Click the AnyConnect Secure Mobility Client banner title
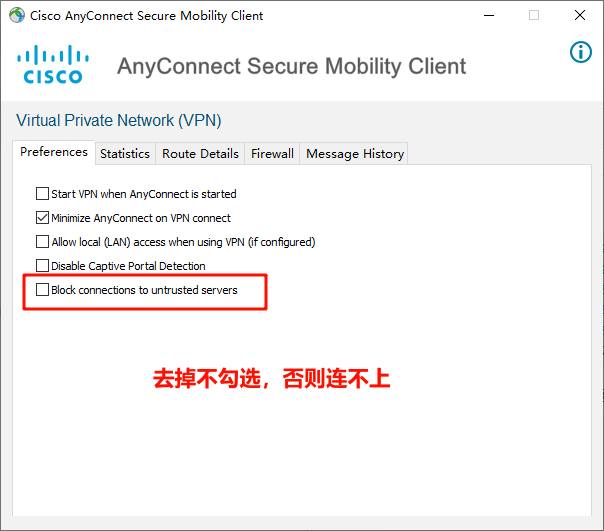Screen dimensions: 604x531 pos(292,66)
